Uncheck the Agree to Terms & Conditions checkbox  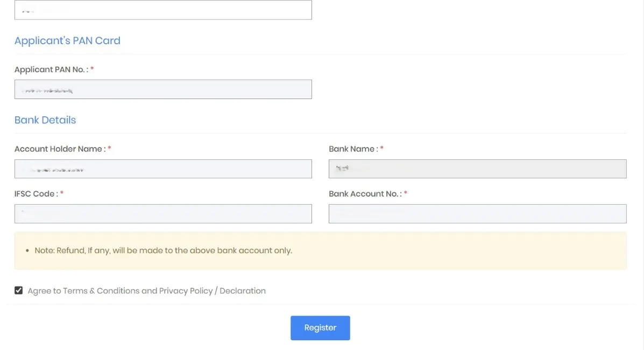tap(18, 290)
